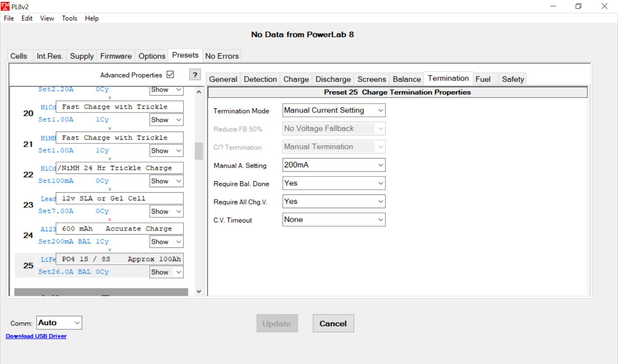This screenshot has width=618, height=364.
Task: Toggle the Advanced Properties checkbox
Action: click(170, 75)
